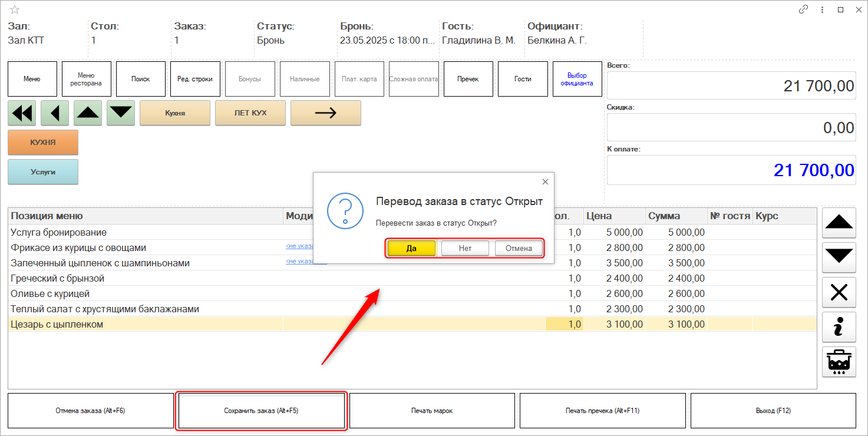Select Плат. карта payment
This screenshot has width=868, height=436.
click(359, 79)
